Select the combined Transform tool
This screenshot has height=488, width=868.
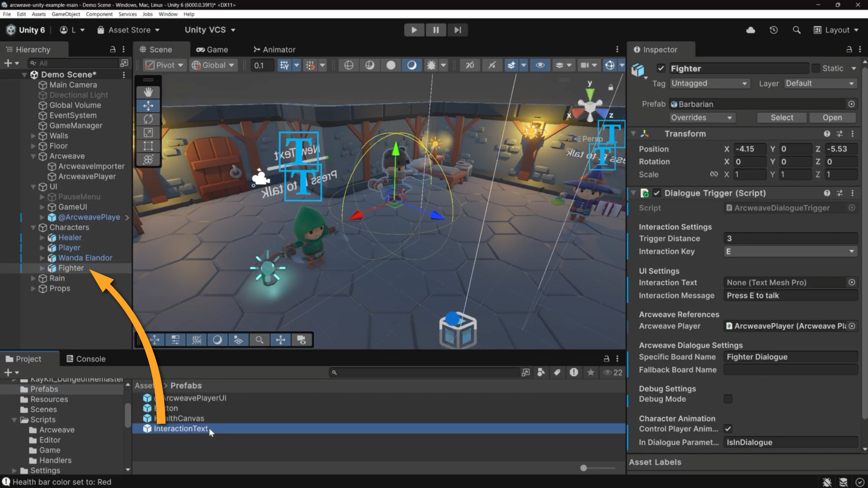[x=148, y=160]
